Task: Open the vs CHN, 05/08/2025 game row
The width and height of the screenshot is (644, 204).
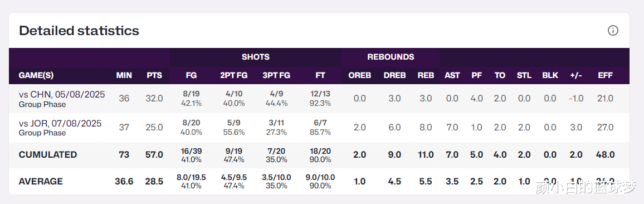Action: (319, 99)
